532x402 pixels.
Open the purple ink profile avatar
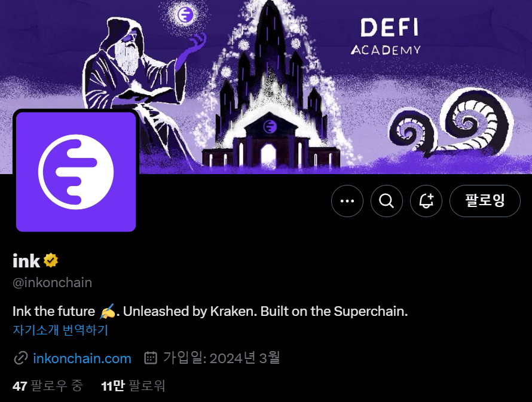click(x=76, y=172)
